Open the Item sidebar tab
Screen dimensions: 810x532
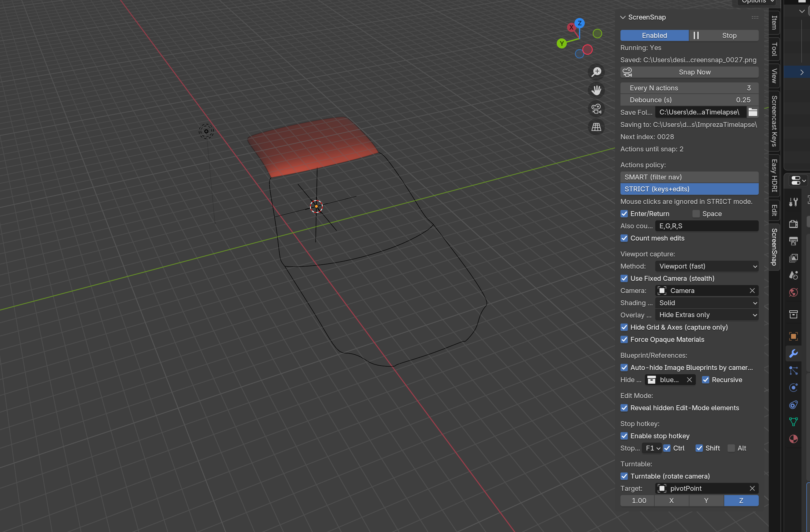pyautogui.click(x=774, y=23)
